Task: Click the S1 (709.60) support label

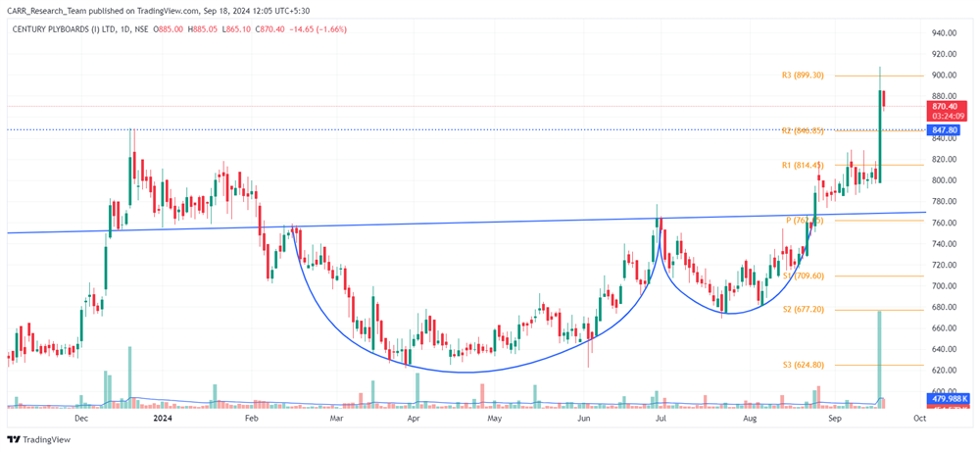Action: (803, 276)
